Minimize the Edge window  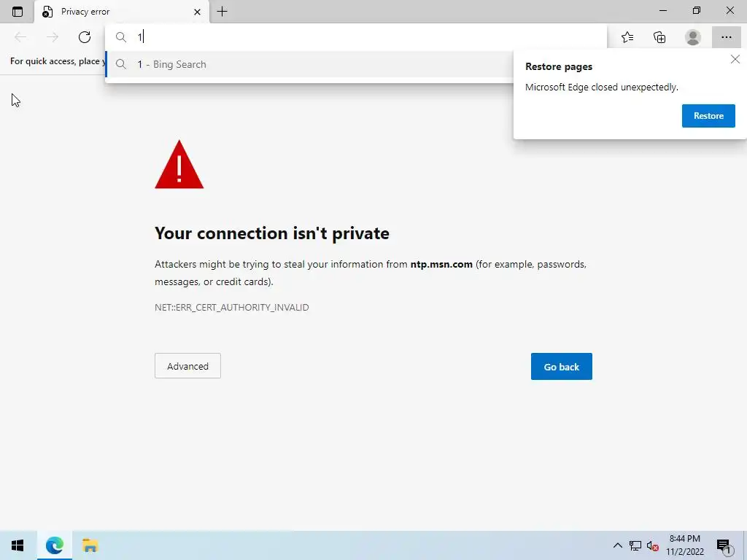tap(663, 10)
